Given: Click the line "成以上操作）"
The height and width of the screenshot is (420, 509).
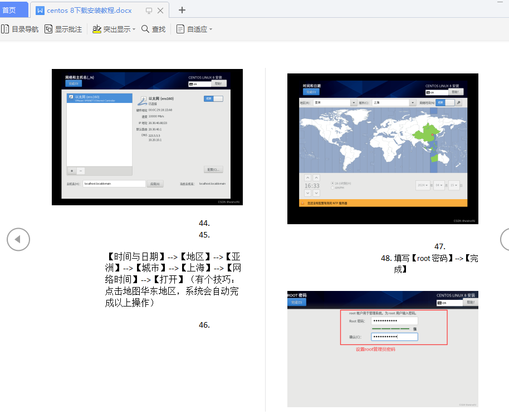Looking at the screenshot, I should point(130,303).
